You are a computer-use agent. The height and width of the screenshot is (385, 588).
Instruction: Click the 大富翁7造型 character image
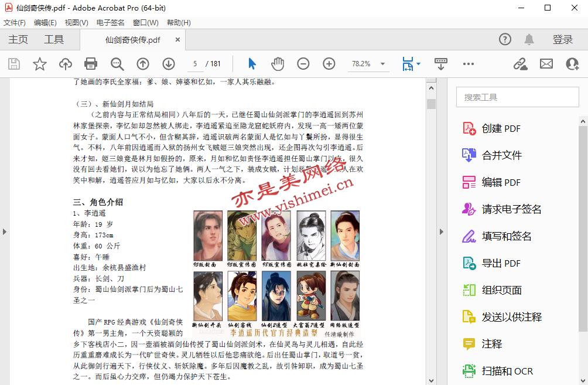[311, 296]
